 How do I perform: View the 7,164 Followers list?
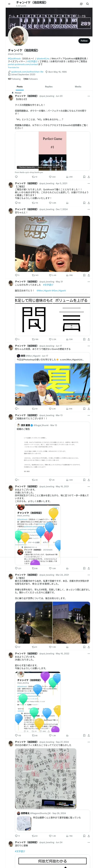[x=30, y=79]
